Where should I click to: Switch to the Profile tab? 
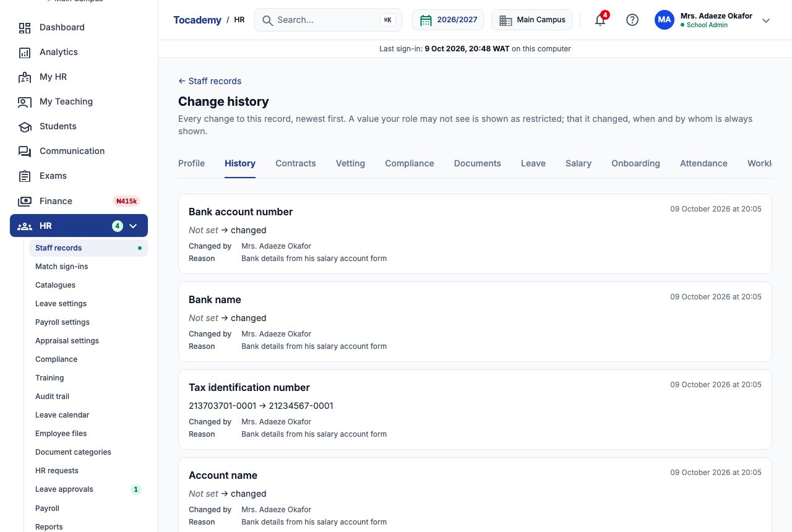[191, 163]
